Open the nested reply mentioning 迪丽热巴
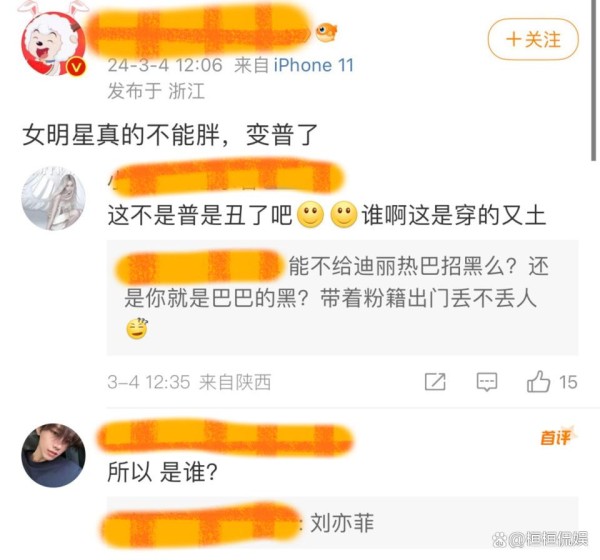600x560 pixels. [342, 298]
